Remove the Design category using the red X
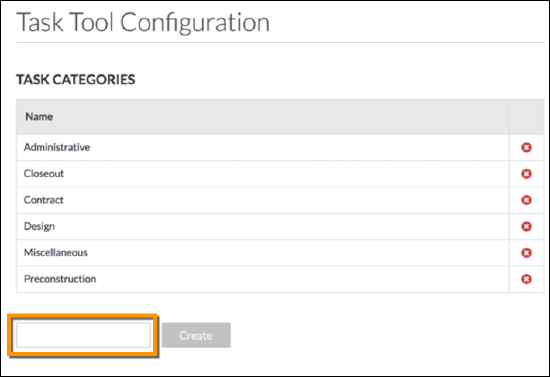This screenshot has width=550, height=377. pos(526,226)
